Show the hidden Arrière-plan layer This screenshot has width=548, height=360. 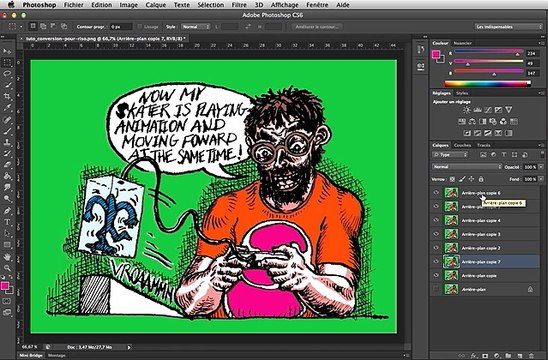pos(436,289)
